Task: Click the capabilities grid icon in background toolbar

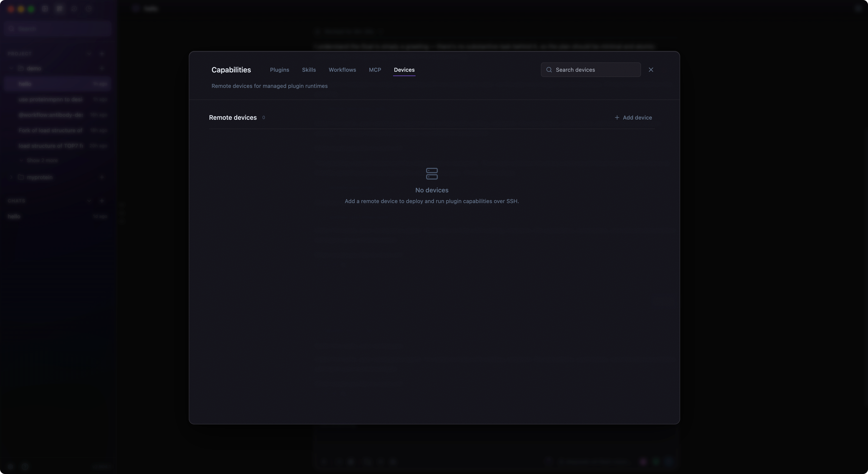Action: click(x=60, y=9)
